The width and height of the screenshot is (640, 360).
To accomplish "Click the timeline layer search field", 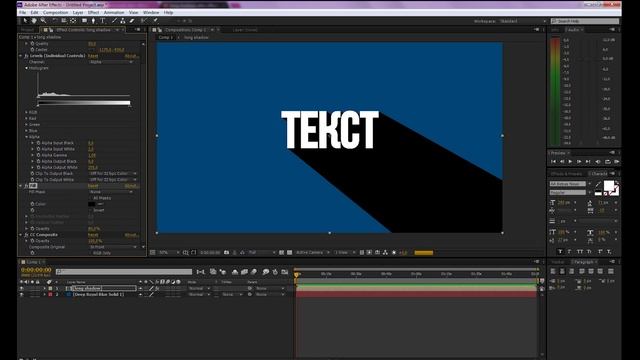I will (x=124, y=271).
